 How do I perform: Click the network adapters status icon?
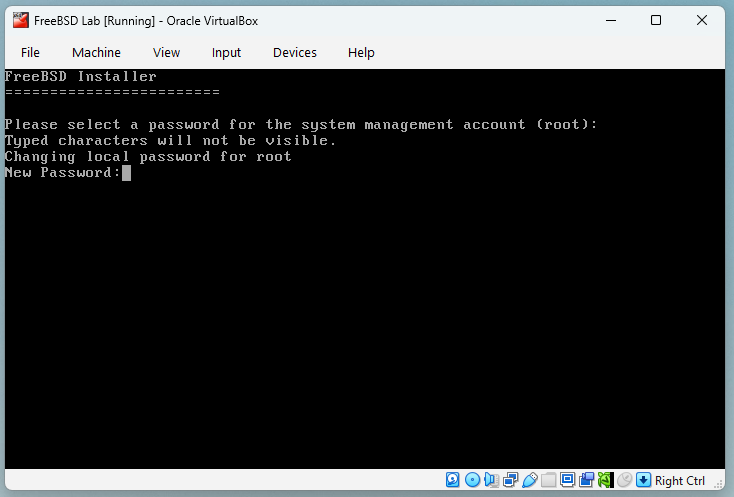click(x=511, y=480)
